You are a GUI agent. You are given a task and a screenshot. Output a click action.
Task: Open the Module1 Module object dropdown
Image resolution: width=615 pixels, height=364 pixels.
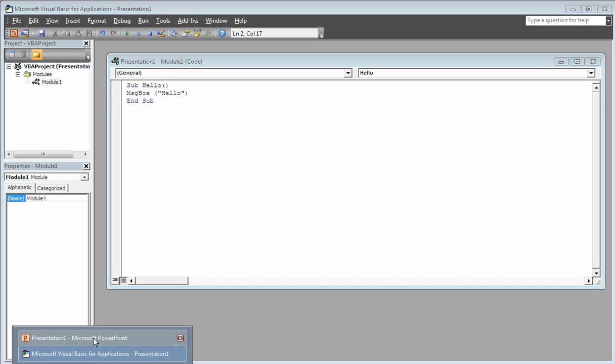point(84,177)
